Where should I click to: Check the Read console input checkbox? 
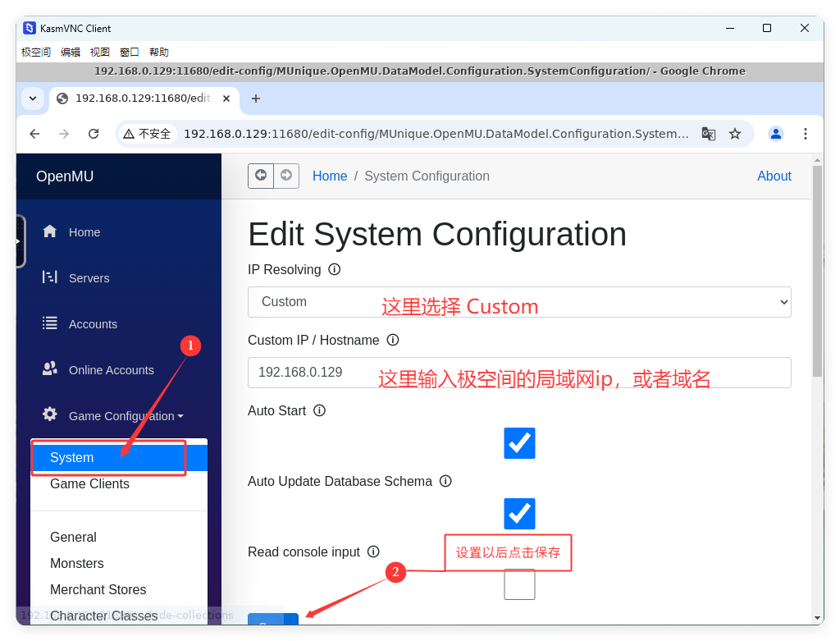click(x=519, y=584)
